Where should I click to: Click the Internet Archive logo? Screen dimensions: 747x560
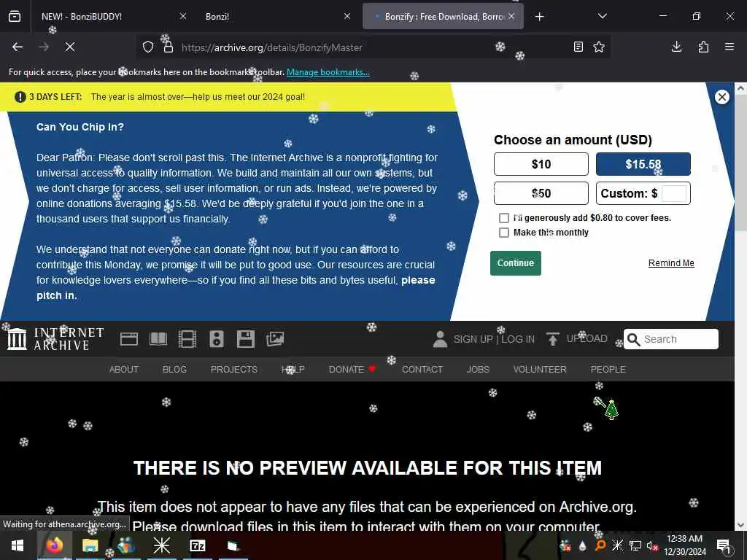point(55,339)
